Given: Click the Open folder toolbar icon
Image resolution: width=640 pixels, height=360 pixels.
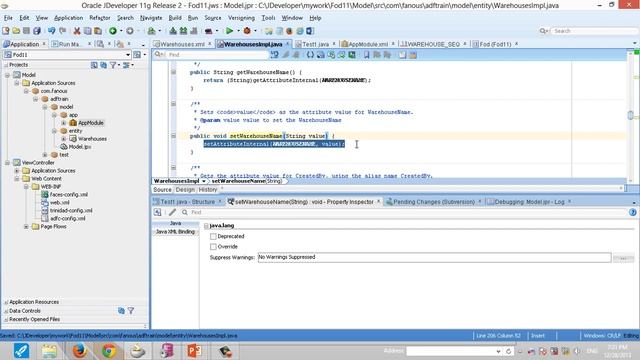Looking at the screenshot, I should tap(16, 31).
